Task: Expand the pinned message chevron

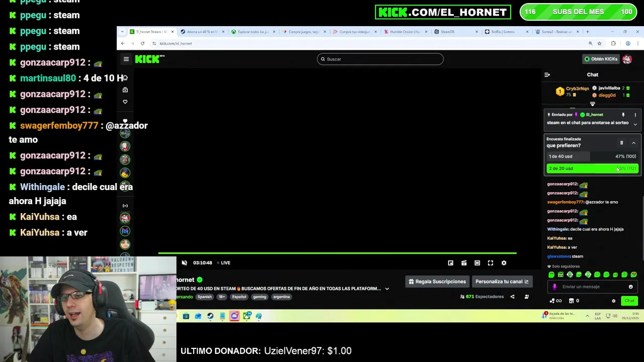Action: tap(635, 124)
